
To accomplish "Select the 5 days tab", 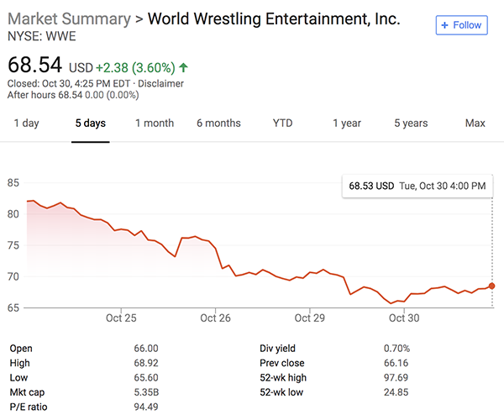I will pos(90,123).
